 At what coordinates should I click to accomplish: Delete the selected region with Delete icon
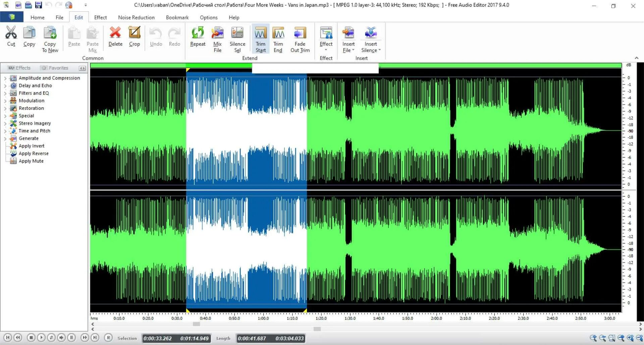[115, 36]
